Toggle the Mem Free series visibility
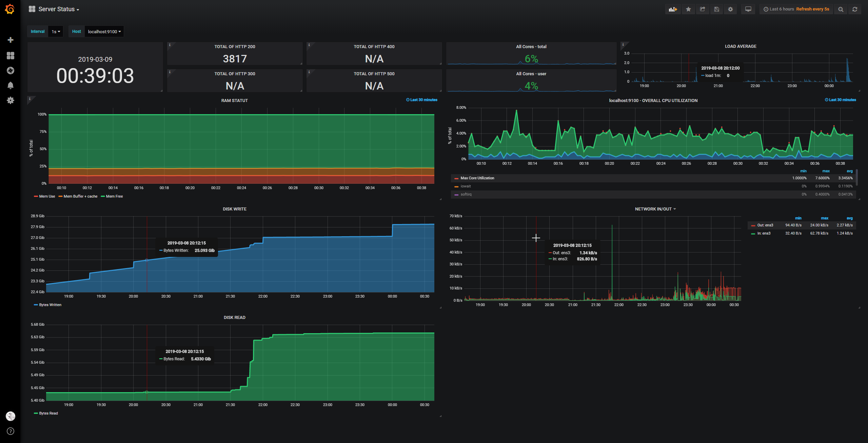This screenshot has width=868, height=443. [x=114, y=197]
